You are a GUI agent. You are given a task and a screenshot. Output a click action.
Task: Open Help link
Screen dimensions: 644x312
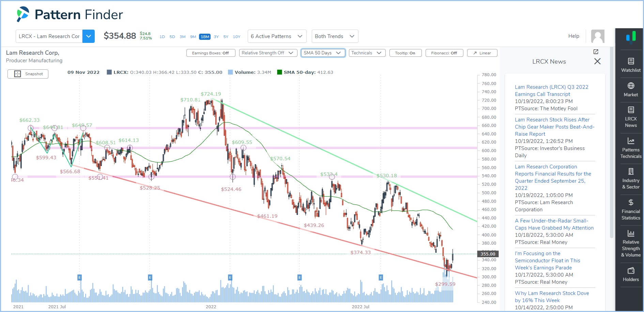pyautogui.click(x=574, y=36)
